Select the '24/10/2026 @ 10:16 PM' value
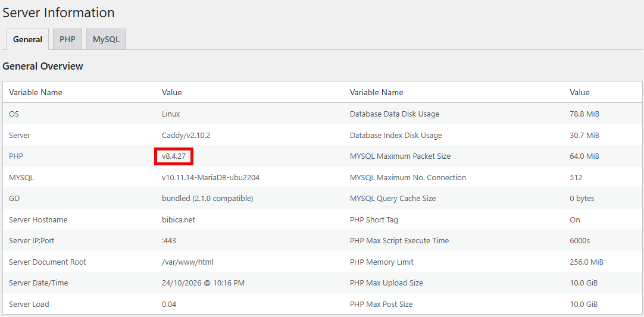Image resolution: width=644 pixels, height=317 pixels. 204,283
